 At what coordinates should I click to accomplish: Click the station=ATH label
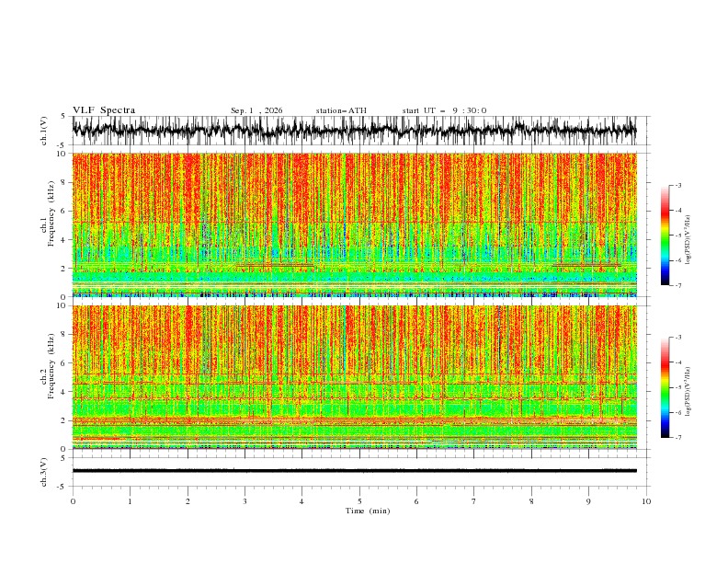[341, 110]
